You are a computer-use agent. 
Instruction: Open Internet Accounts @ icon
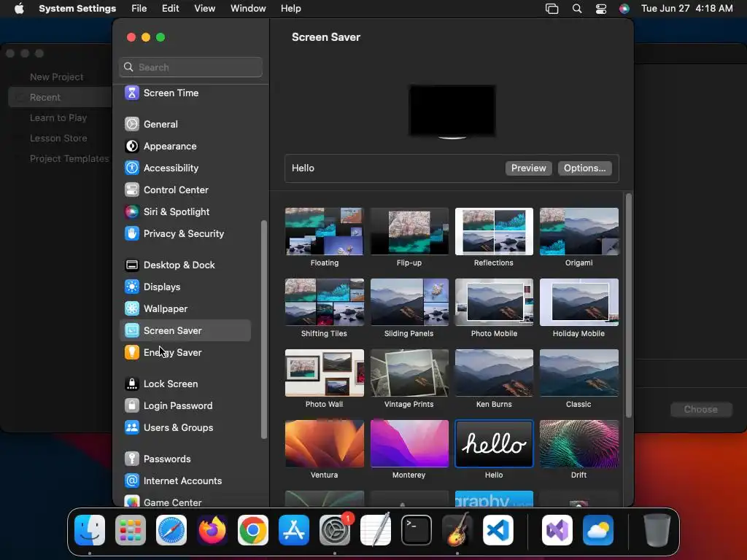click(x=132, y=481)
